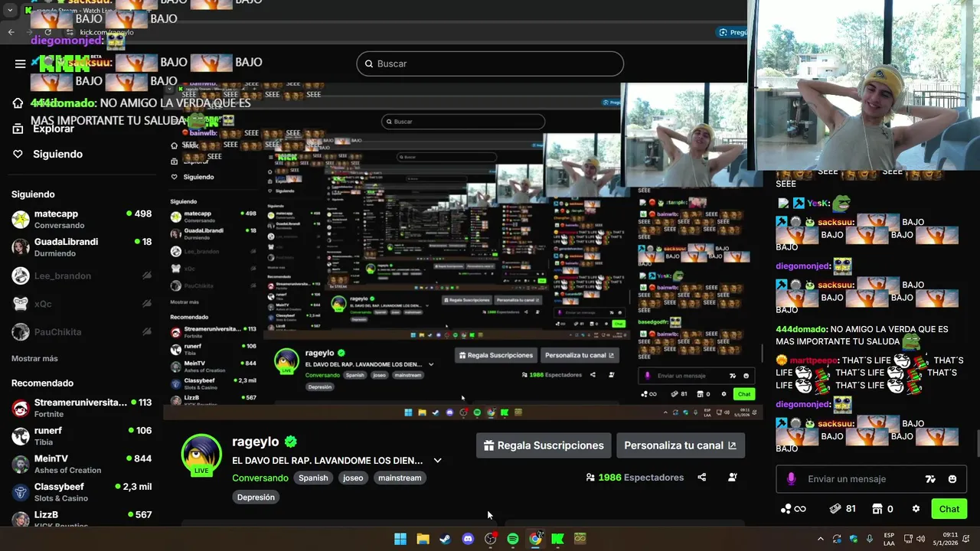Open matecapp channel in Siguiendo list
This screenshot has height=551, width=980.
point(82,219)
